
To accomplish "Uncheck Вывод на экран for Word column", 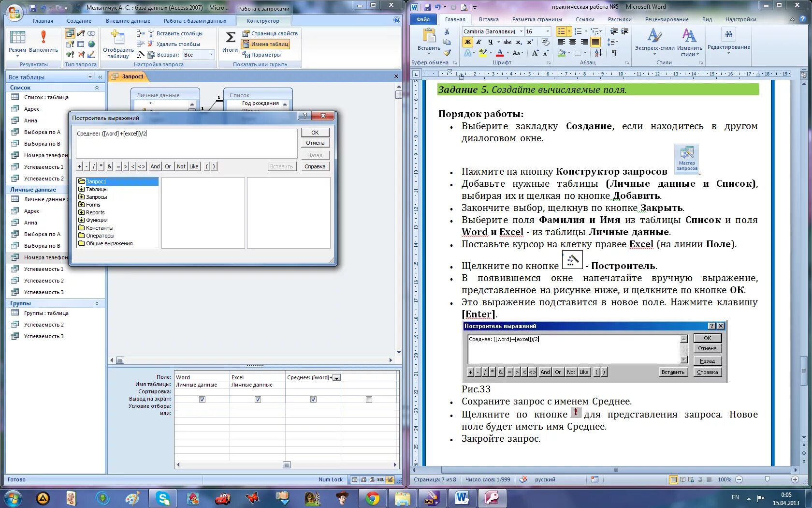I will tap(202, 399).
